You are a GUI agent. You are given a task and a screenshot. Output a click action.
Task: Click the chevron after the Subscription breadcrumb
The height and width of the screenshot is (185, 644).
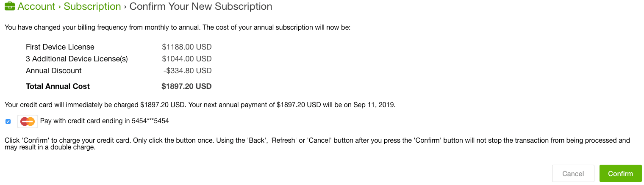[125, 7]
